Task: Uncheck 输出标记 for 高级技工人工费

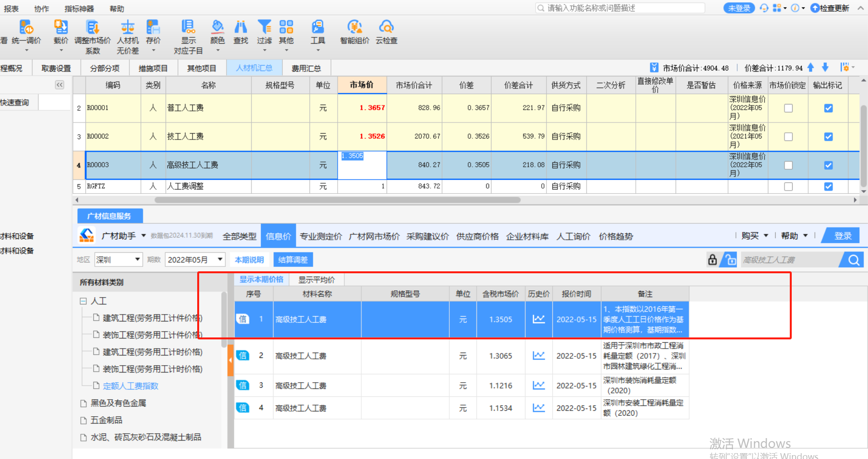Action: click(x=829, y=165)
